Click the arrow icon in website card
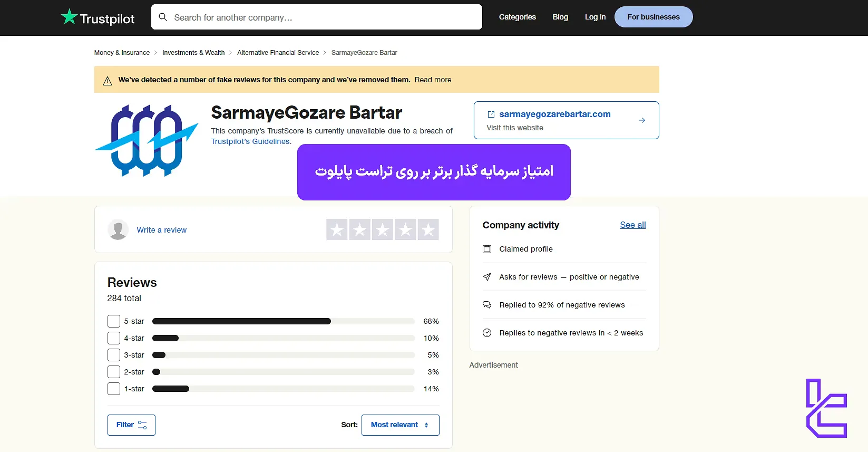This screenshot has height=452, width=868. [641, 120]
